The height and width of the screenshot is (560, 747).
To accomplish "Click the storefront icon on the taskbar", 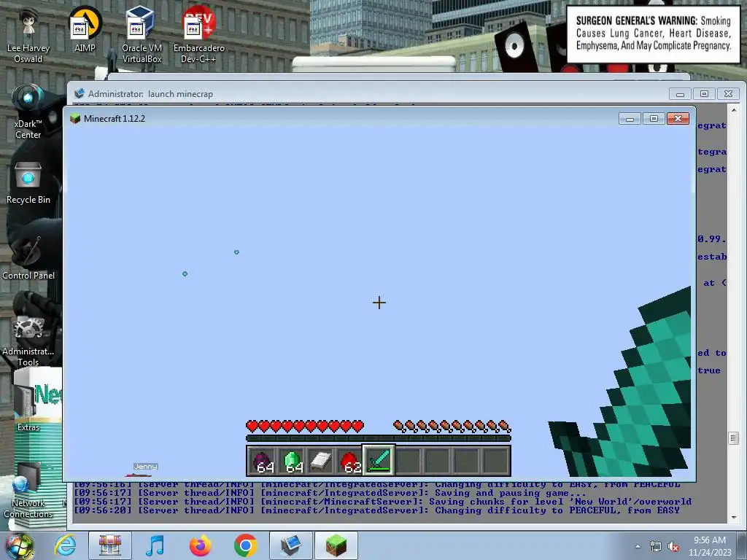I will (x=110, y=545).
